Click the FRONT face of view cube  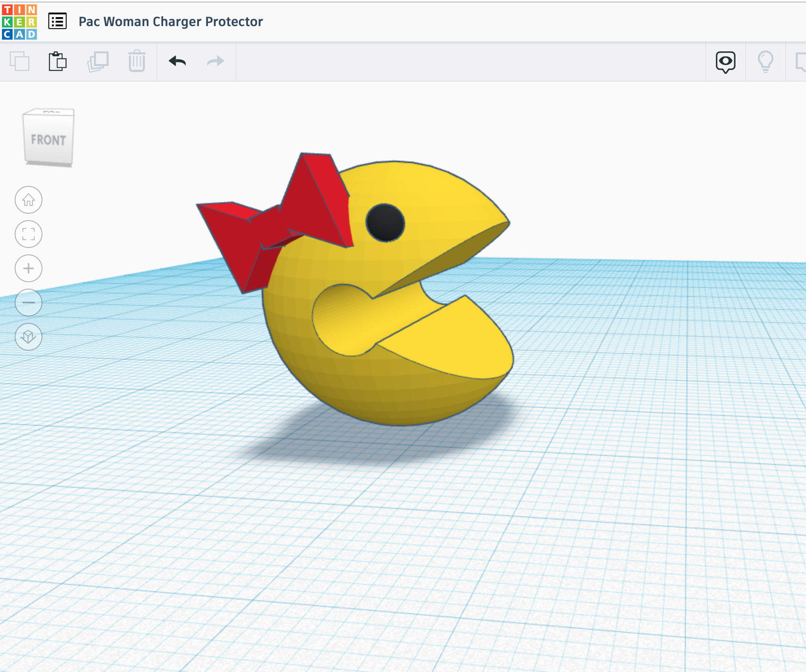pos(49,140)
